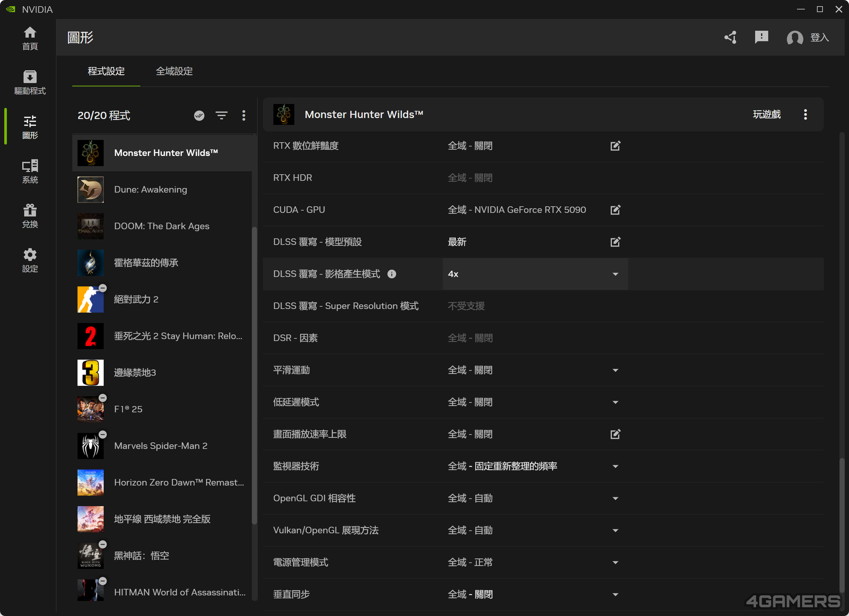Open the 4x frame generation dropdown
Viewport: 849px width, 616px height.
(x=535, y=274)
